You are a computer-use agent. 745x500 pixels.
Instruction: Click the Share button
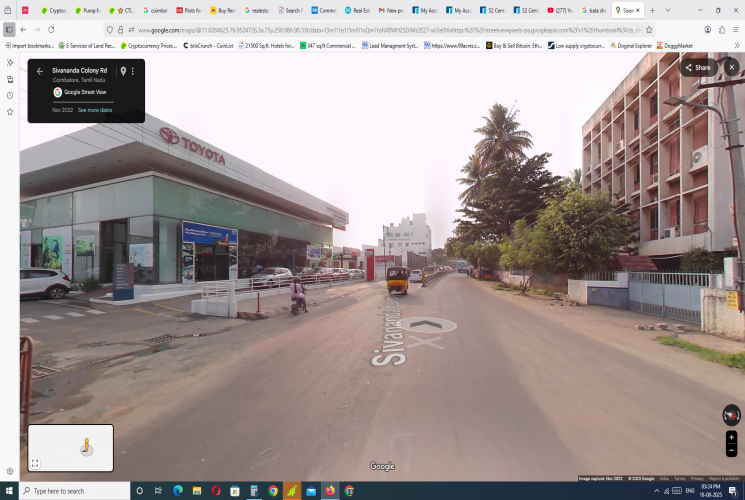[698, 67]
